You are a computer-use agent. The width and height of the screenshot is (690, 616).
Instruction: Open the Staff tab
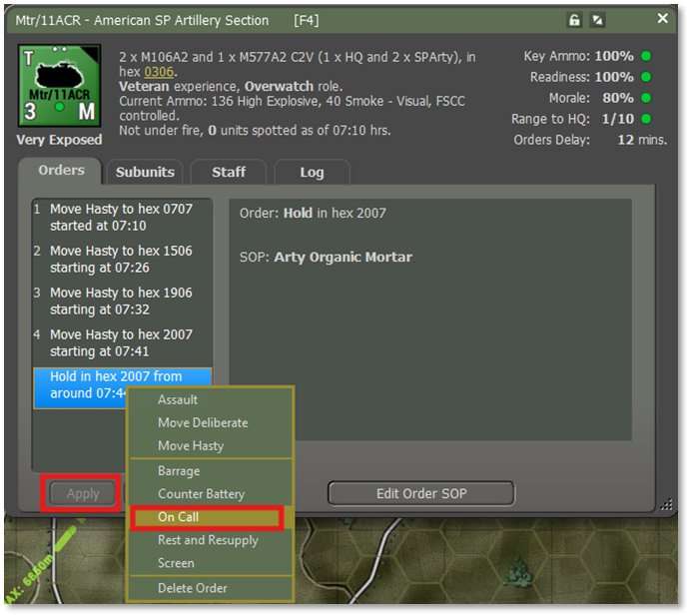coord(229,172)
